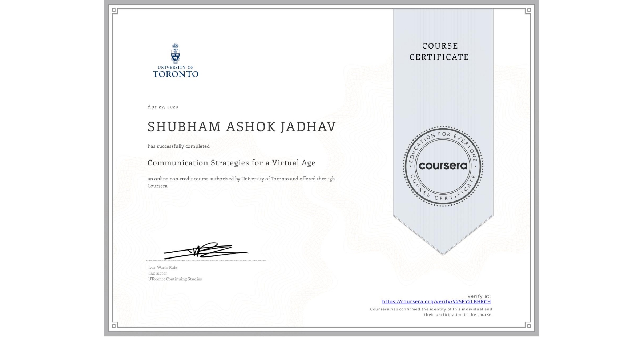Click the has successfully completed text
644x337 pixels.
tap(178, 146)
